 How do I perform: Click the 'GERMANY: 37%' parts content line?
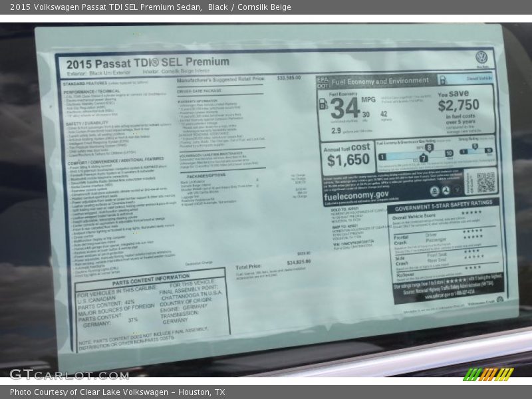coord(110,322)
